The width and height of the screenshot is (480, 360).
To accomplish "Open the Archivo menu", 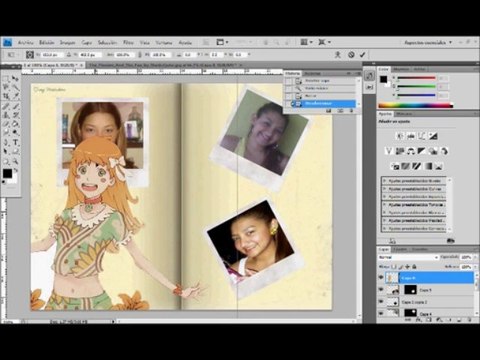I will (26, 43).
